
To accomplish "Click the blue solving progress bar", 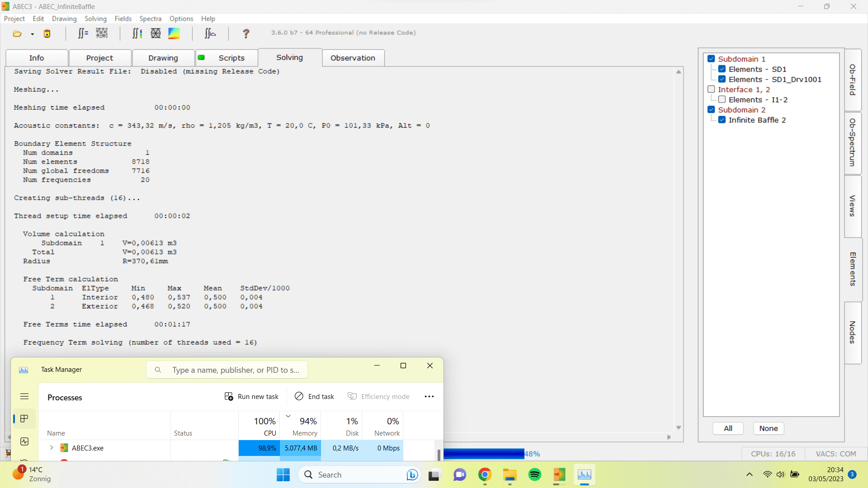I will pyautogui.click(x=484, y=454).
